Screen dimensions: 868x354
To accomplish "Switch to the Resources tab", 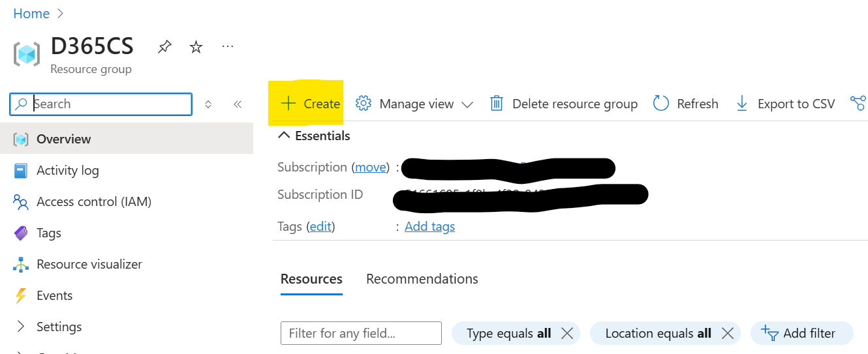I will click(311, 279).
